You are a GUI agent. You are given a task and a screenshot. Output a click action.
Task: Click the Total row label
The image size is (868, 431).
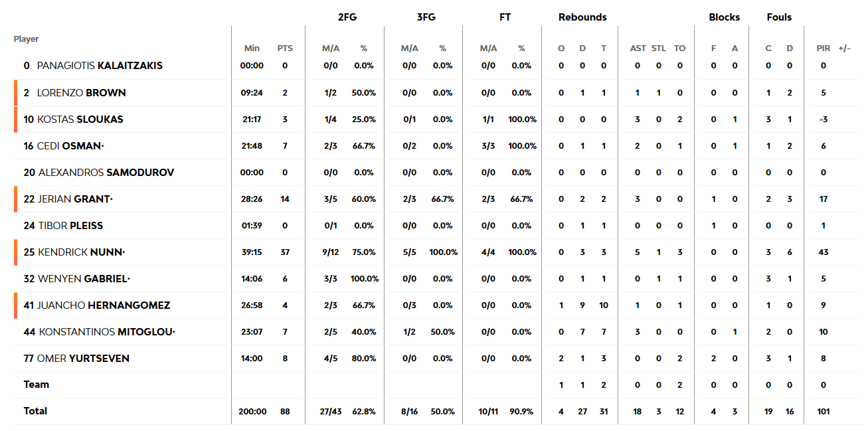[x=36, y=411]
